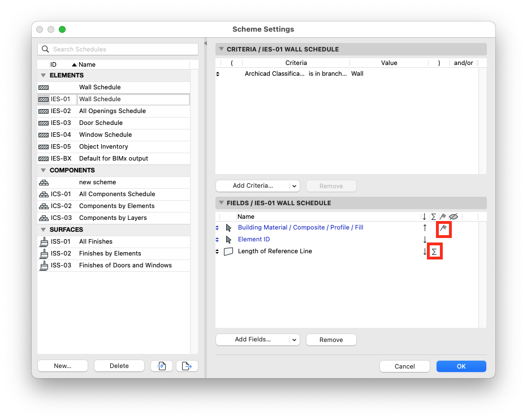Toggle flag on Building Material field
Image resolution: width=527 pixels, height=420 pixels.
(x=444, y=228)
